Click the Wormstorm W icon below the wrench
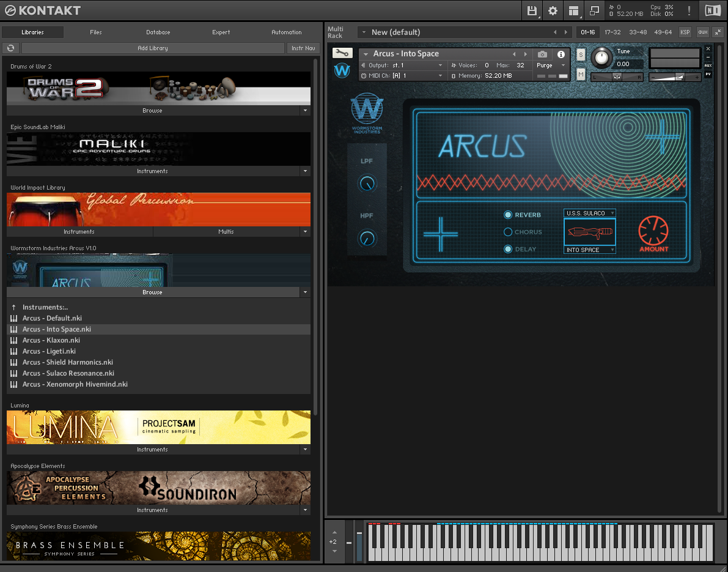 (x=342, y=70)
